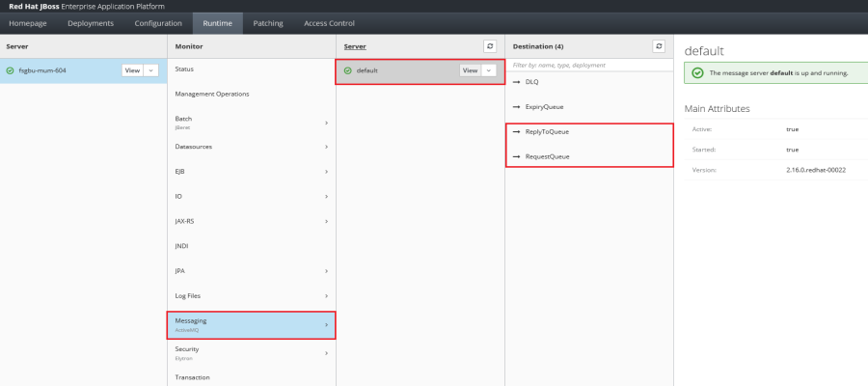The height and width of the screenshot is (386, 868).
Task: Select the RequestQueue destination
Action: 589,156
